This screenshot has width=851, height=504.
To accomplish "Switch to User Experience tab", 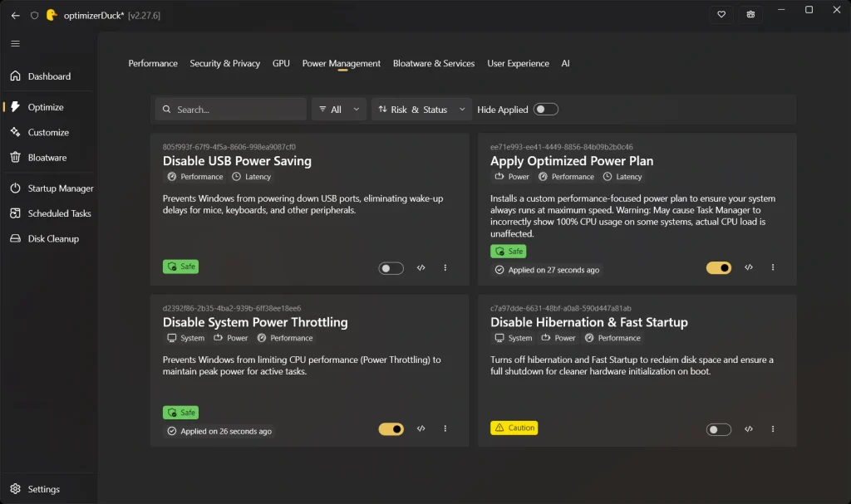I will [518, 63].
